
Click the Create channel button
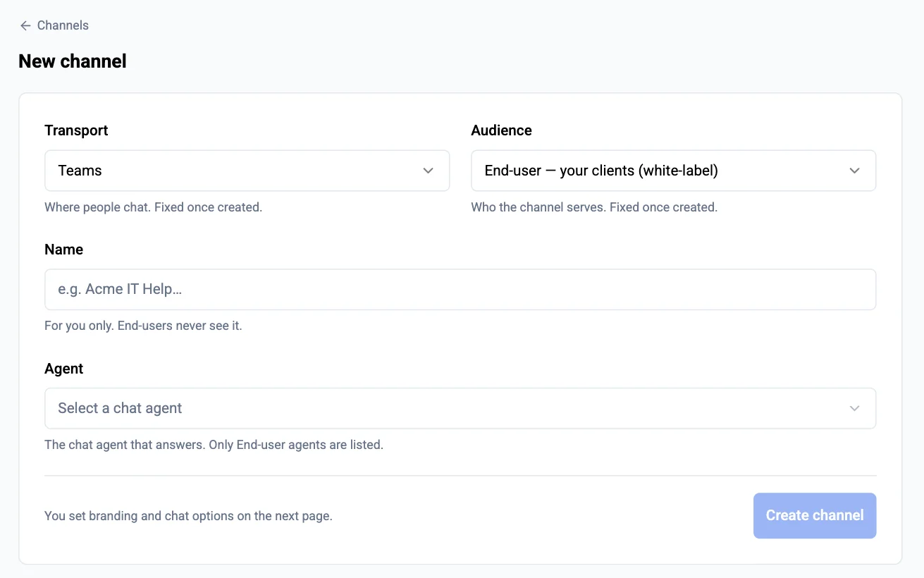[815, 516]
